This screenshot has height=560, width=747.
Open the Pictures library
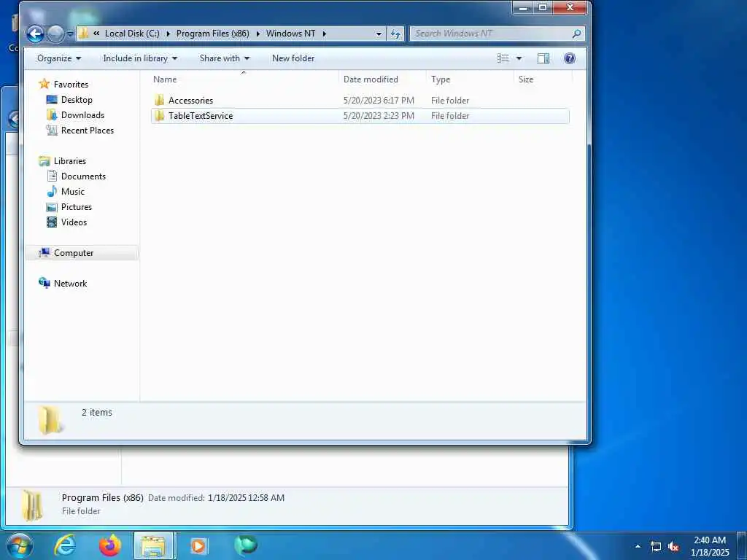76,206
